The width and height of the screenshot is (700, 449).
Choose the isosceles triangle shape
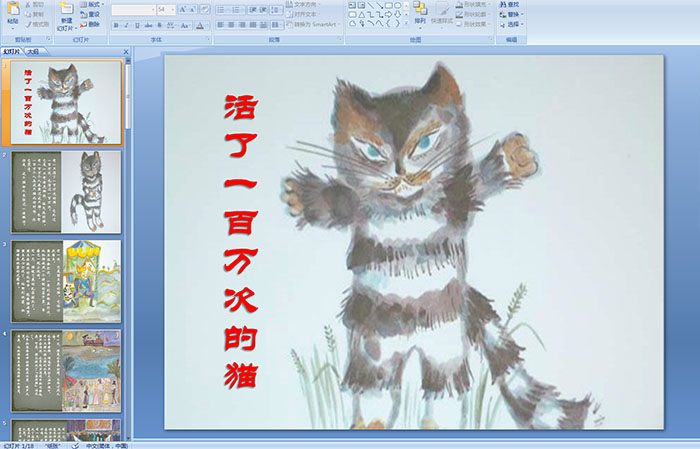[x=362, y=15]
